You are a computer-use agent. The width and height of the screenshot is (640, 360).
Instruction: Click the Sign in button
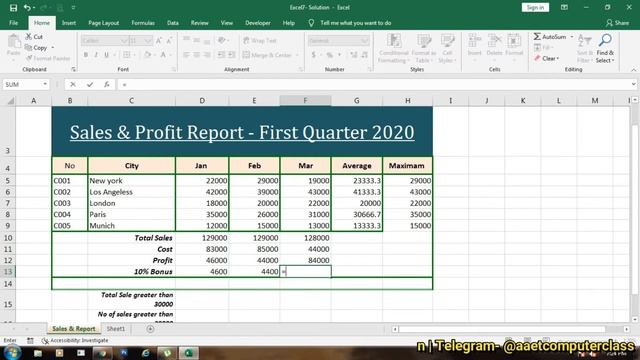535,7
